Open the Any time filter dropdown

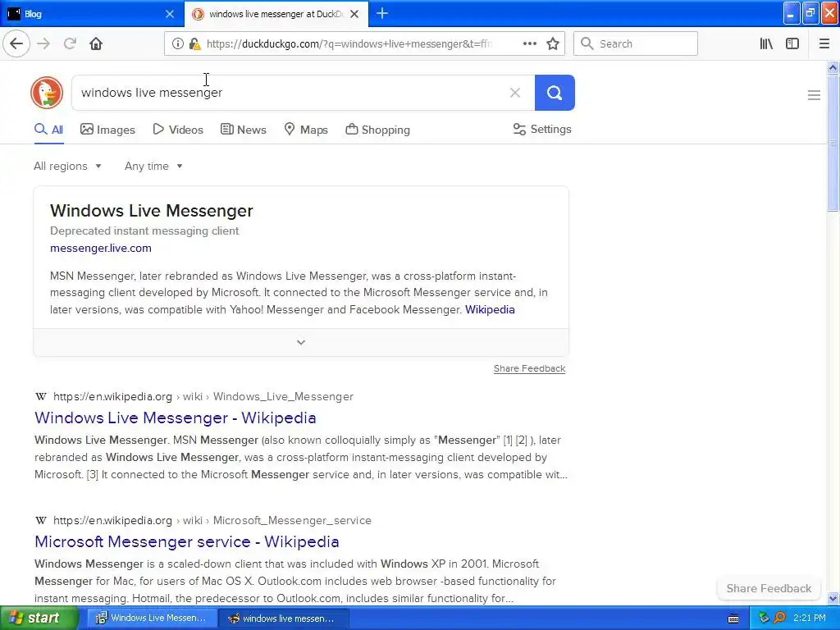tap(153, 166)
